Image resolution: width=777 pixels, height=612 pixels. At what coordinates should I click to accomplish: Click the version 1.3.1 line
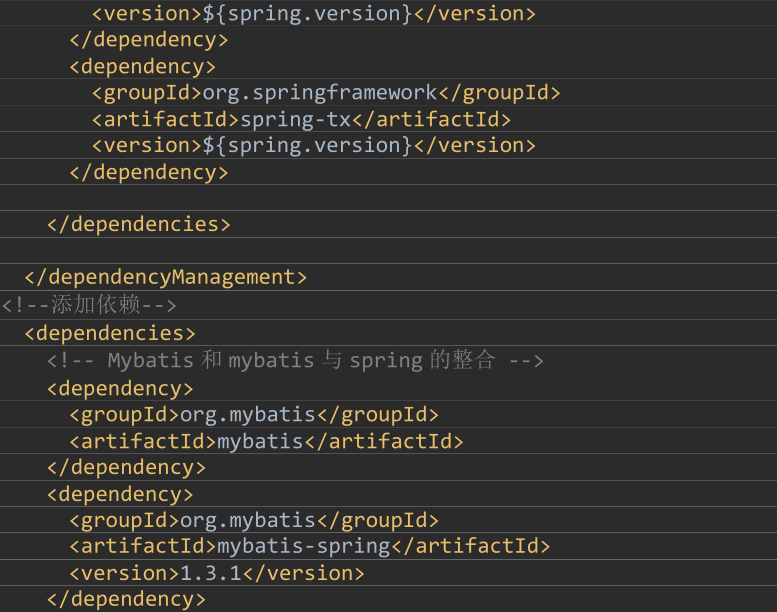(217, 573)
